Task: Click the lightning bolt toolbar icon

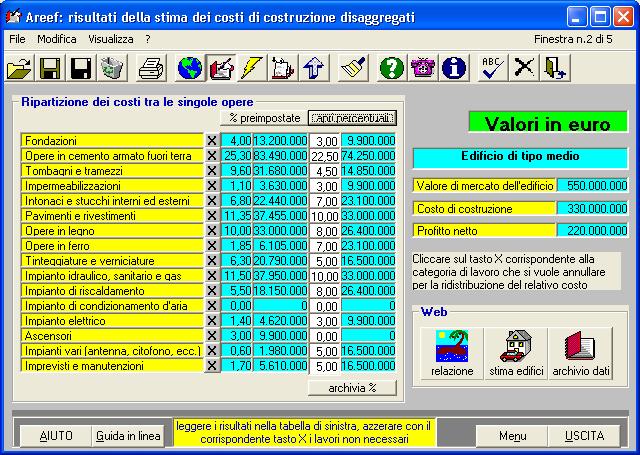Action: click(252, 68)
